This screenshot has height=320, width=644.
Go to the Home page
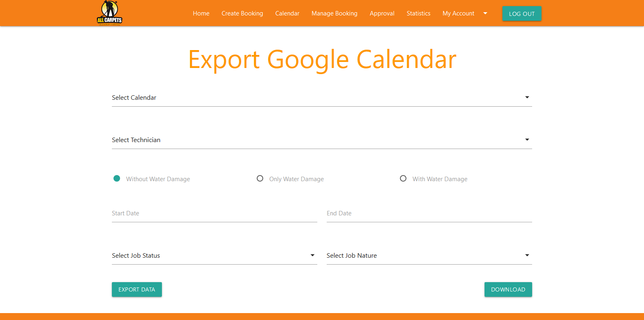pos(201,13)
